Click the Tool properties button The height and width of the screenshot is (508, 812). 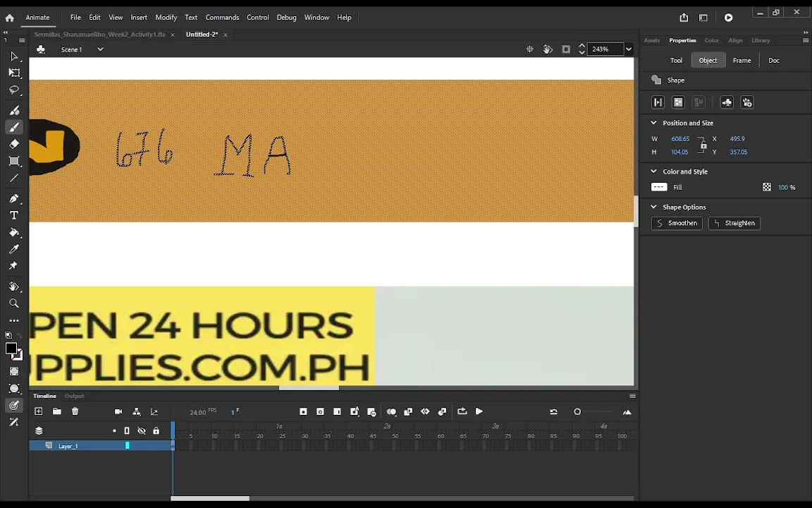point(676,61)
